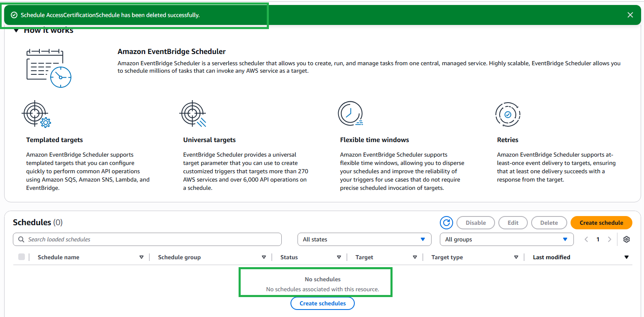Open the All states dropdown
644x317 pixels.
coord(364,239)
